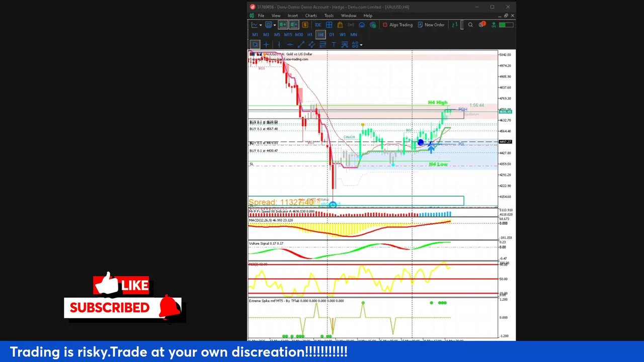Select the equidistant channel tool
Image resolution: width=644 pixels, height=362 pixels.
click(x=311, y=45)
